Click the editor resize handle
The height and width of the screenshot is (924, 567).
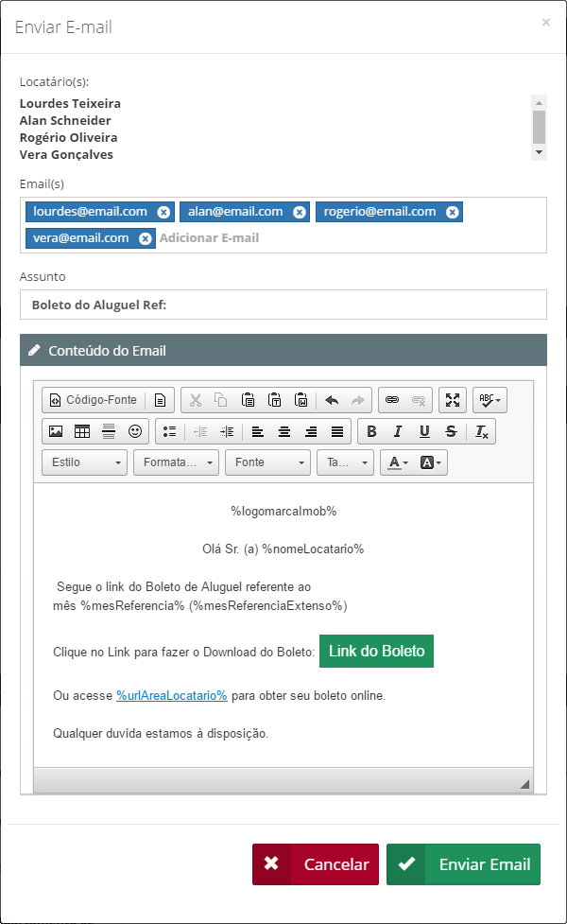tap(524, 784)
